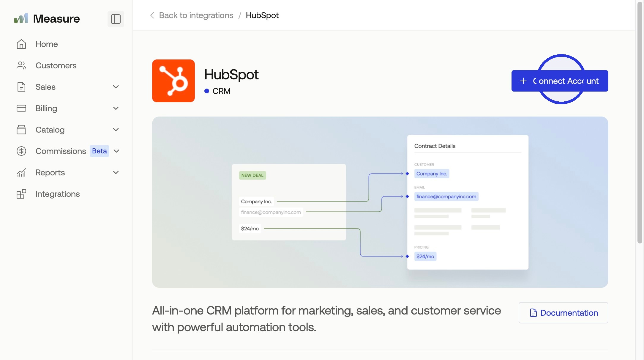Click the HubSpot breadcrumb label
This screenshot has width=644, height=360.
(262, 15)
